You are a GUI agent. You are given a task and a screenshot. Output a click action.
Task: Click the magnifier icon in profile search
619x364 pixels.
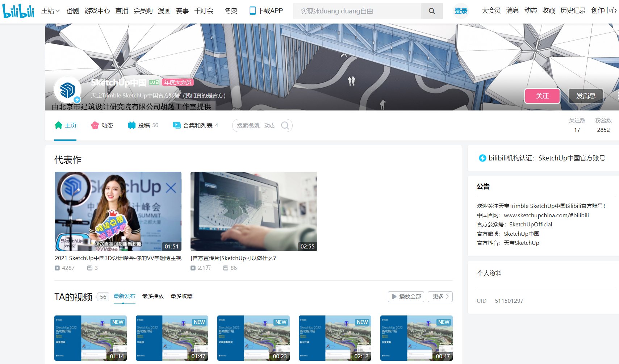pos(285,126)
